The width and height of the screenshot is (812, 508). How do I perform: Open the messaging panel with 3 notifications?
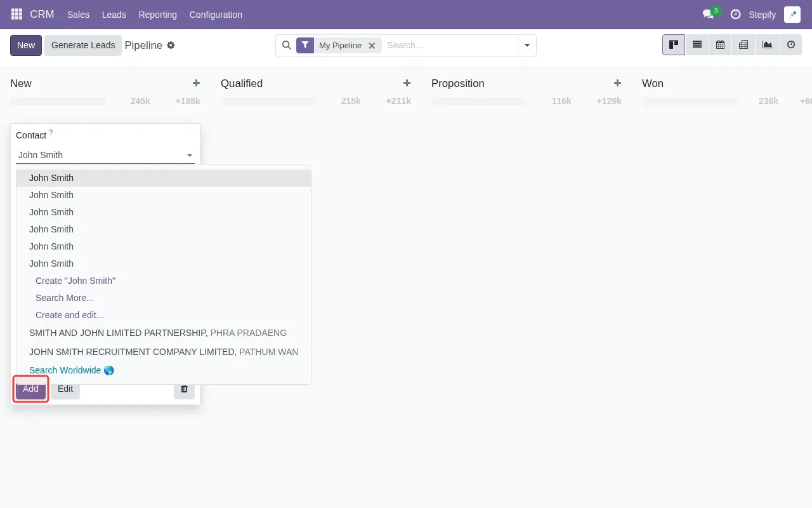tap(709, 14)
